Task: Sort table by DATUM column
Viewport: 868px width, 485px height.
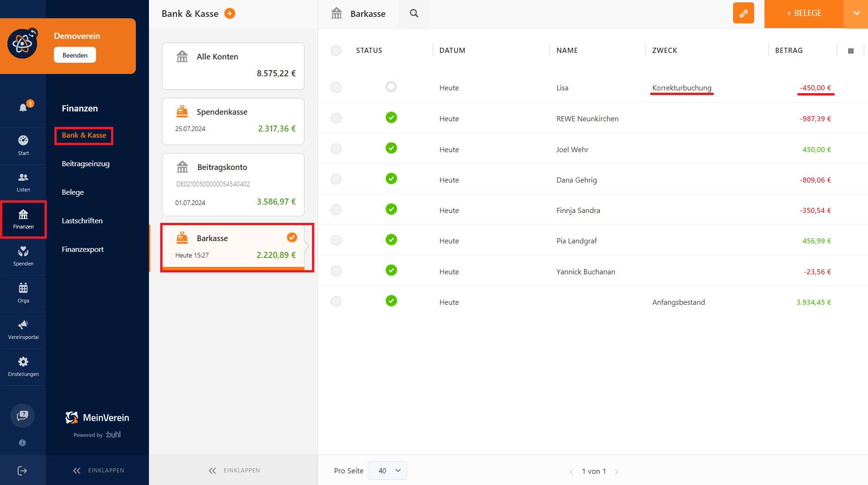Action: coord(452,51)
